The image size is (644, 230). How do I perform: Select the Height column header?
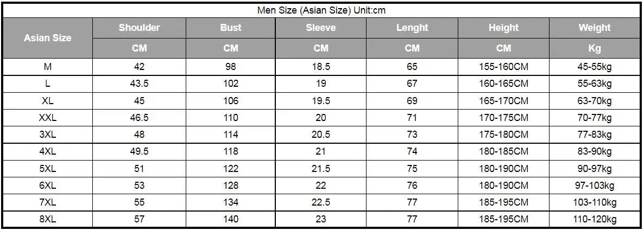pos(503,28)
